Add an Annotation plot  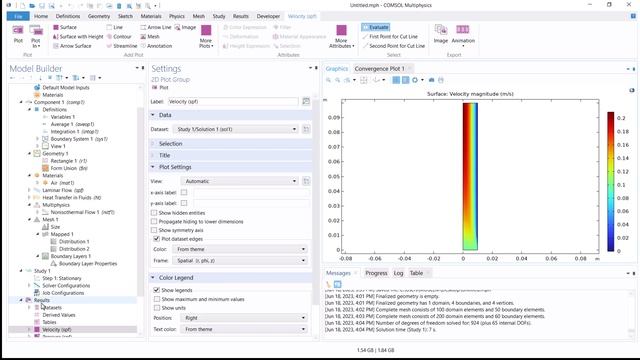pyautogui.click(x=156, y=46)
